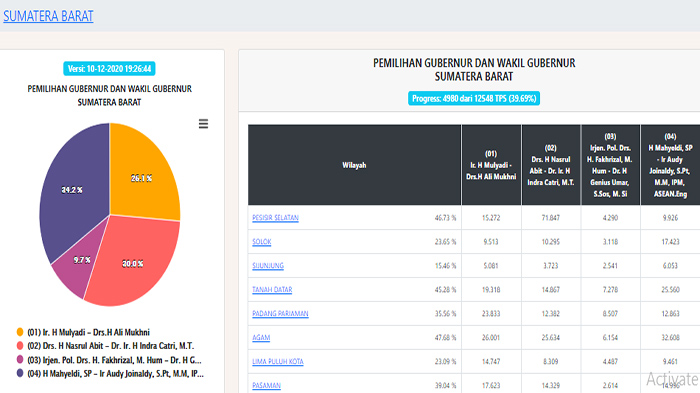Click the 45.28 % value in TANAH DATAR row

pyautogui.click(x=446, y=289)
